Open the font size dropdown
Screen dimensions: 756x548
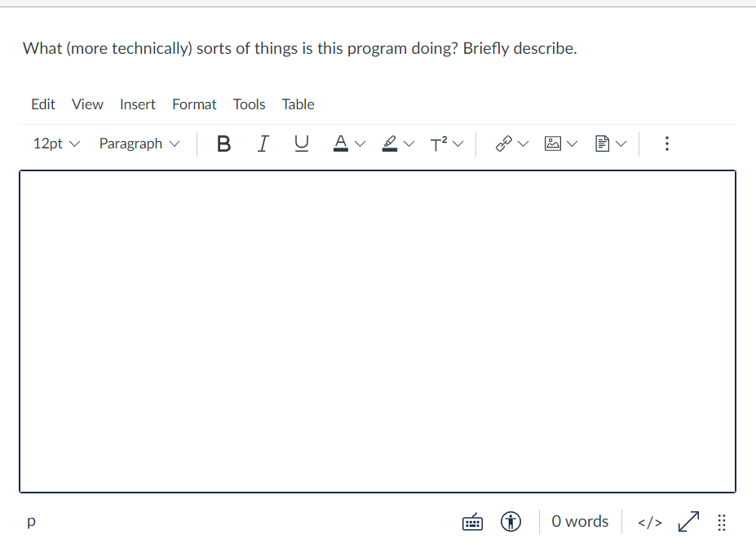pos(55,144)
